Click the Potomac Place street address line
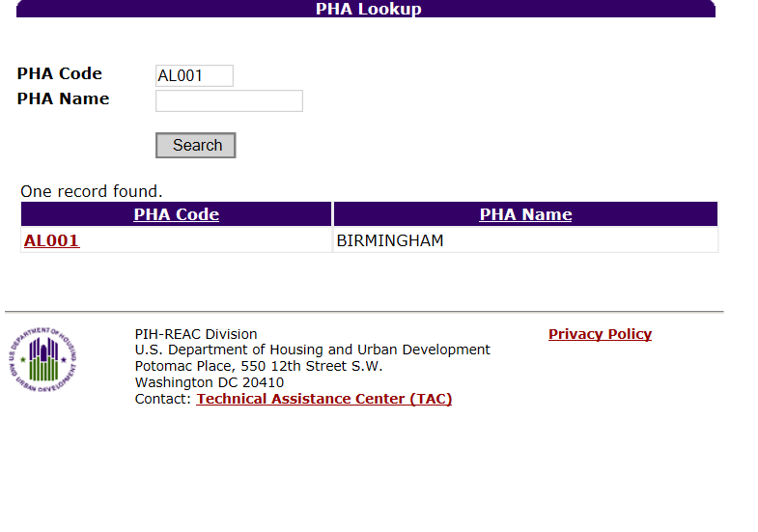Screen dimensions: 758x532 coord(259,366)
